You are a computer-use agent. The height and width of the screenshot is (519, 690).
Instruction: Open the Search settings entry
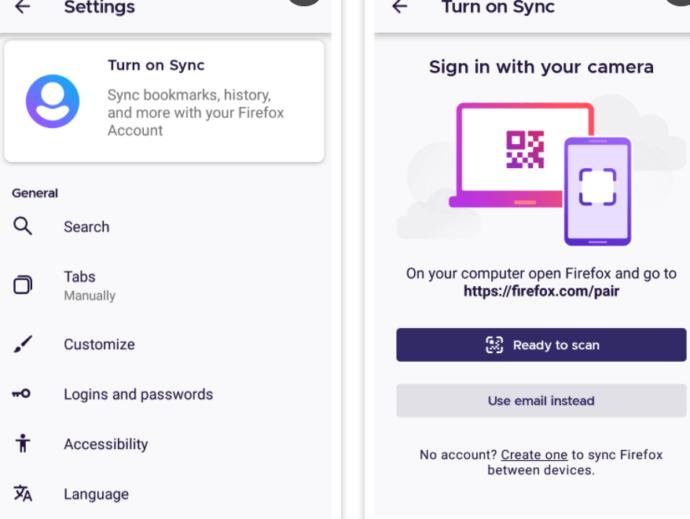pos(165,227)
